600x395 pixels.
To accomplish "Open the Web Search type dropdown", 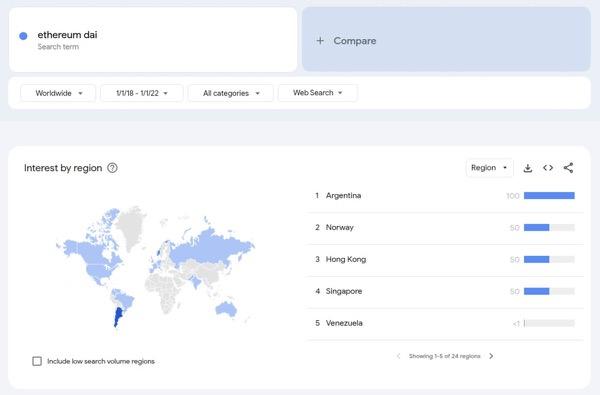I will [318, 93].
